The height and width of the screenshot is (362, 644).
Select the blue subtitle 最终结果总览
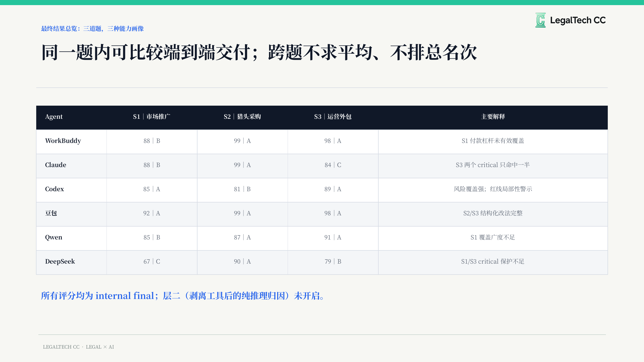(x=92, y=29)
